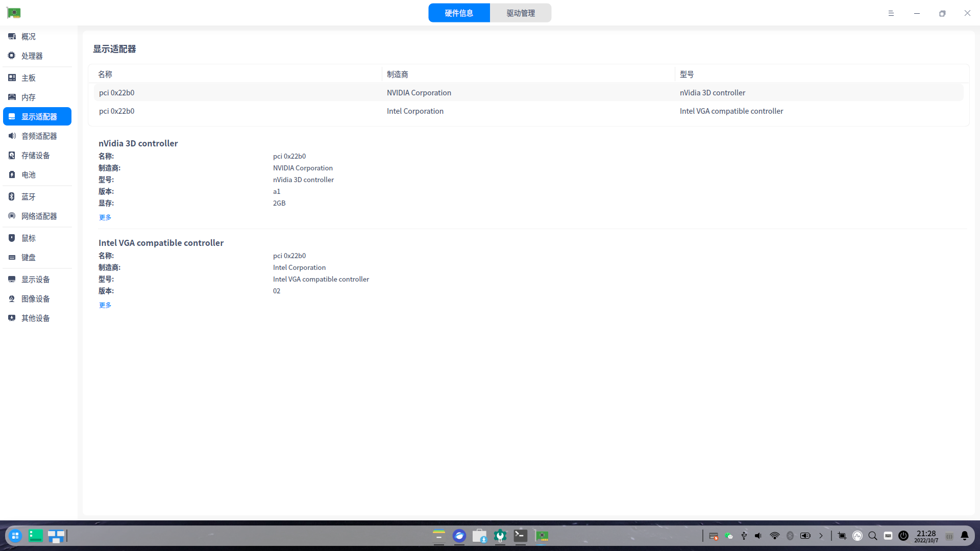Show 内存 memory information
The height and width of the screenshot is (551, 980).
(37, 97)
